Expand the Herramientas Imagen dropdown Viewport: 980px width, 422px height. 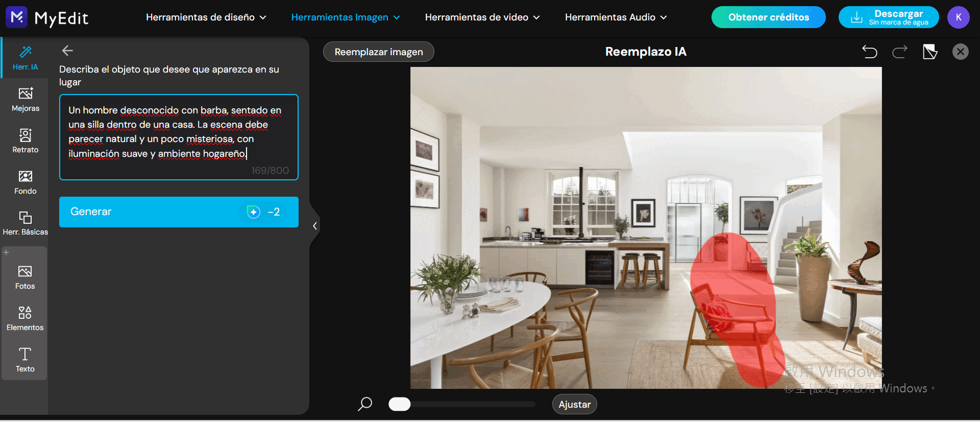345,17
